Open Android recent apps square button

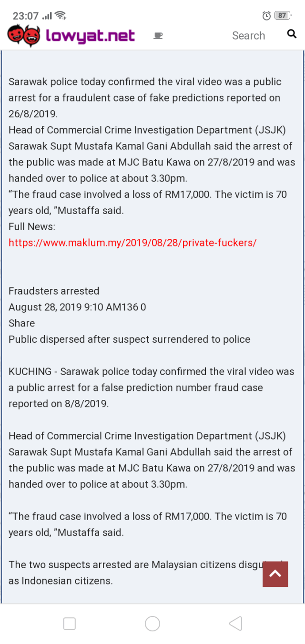pyautogui.click(x=70, y=624)
